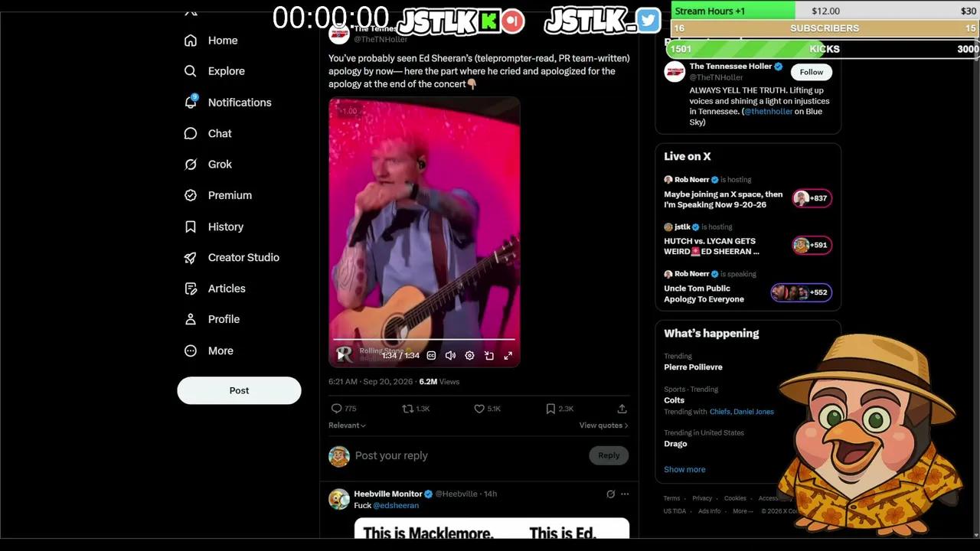Open more options on Heebville reply
The width and height of the screenshot is (980, 551).
625,494
